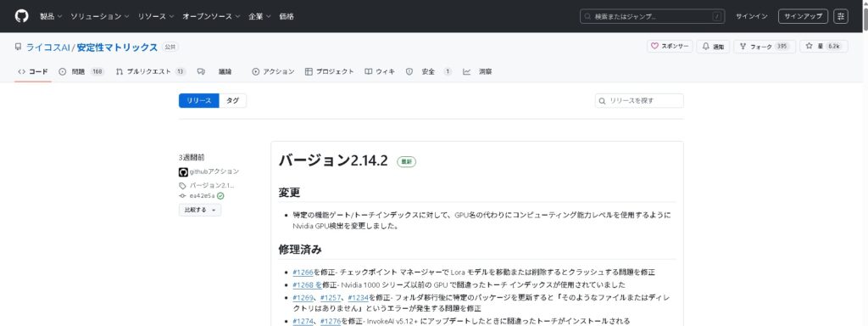Open the 議論 discussions tab
The height and width of the screenshot is (326, 868).
pyautogui.click(x=214, y=71)
